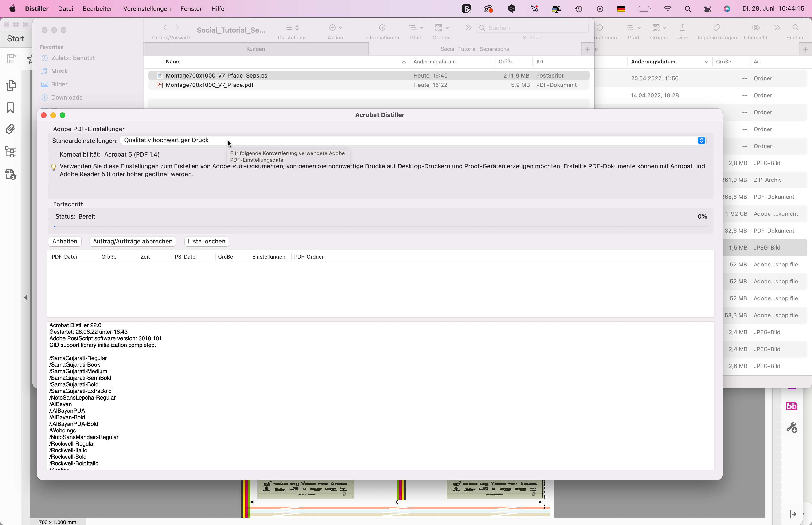Image resolution: width=812 pixels, height=525 pixels.
Task: Click Änderungsdatum column header in front Finder
Action: pos(434,62)
